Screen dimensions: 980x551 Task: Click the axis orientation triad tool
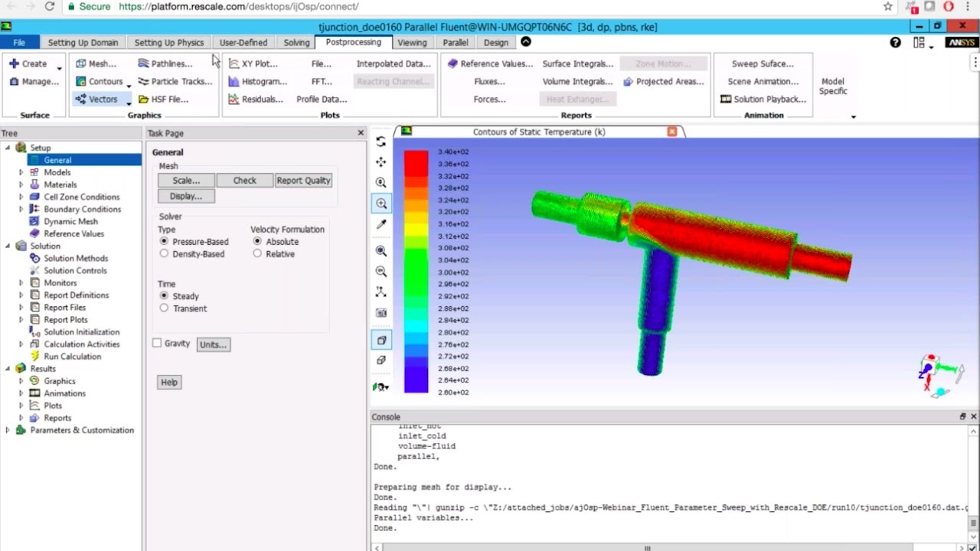point(381,292)
